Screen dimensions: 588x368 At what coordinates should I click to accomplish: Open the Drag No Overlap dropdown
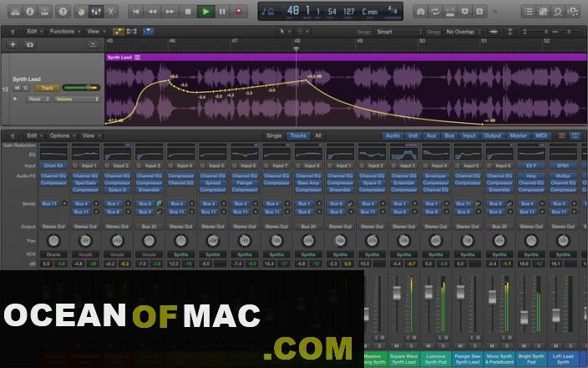coord(463,32)
